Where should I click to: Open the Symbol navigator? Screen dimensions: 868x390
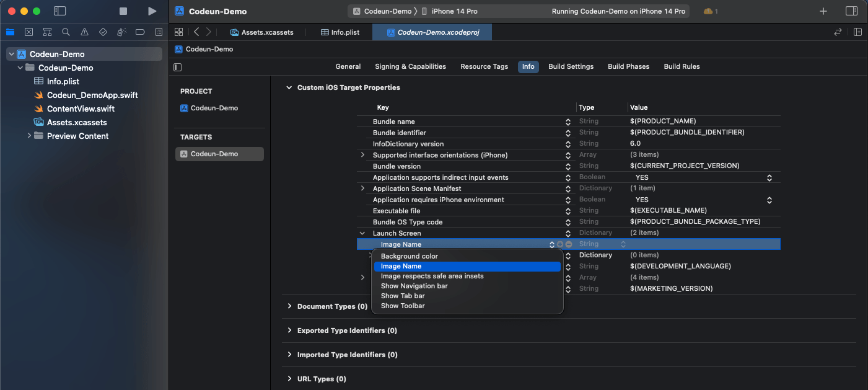(x=47, y=32)
